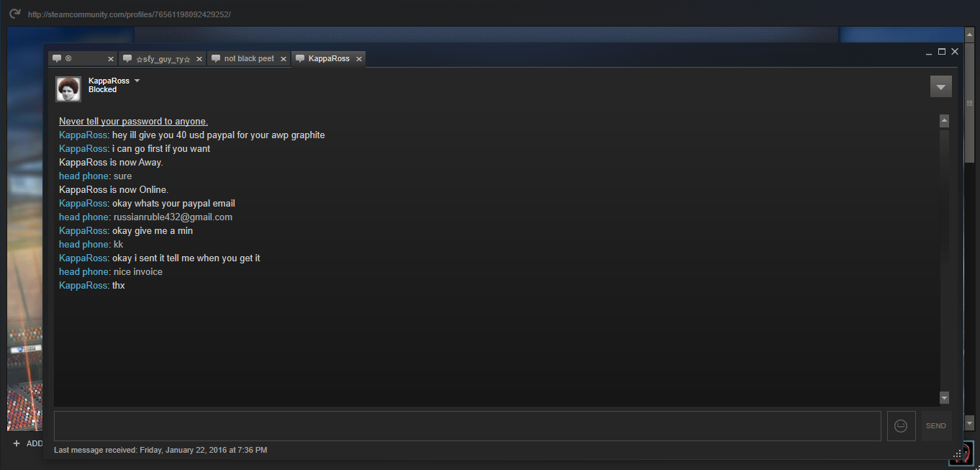Open the emoticon picker button
This screenshot has width=980, height=470.
coord(901,425)
